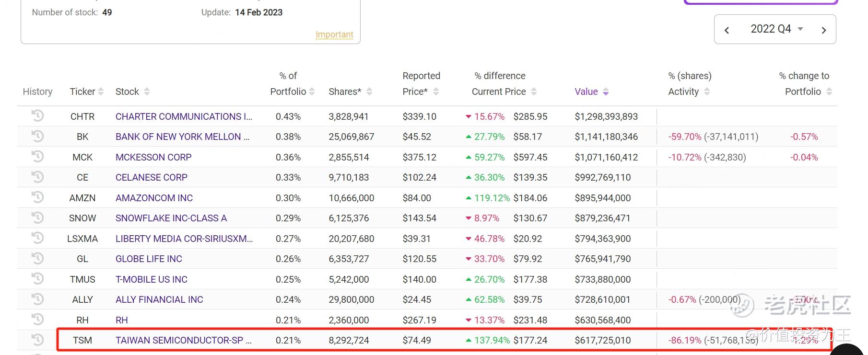This screenshot has width=868, height=355.
Task: Sort table by Stock column
Action: (x=133, y=92)
